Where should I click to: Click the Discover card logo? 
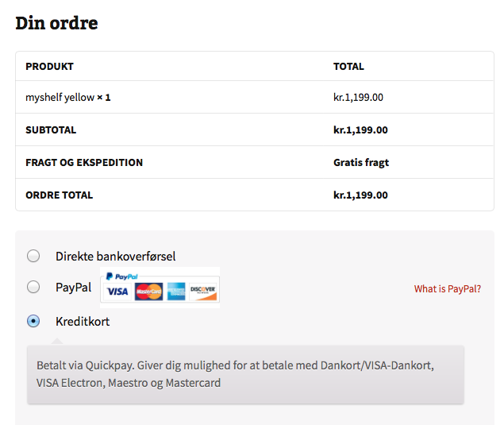tap(203, 292)
